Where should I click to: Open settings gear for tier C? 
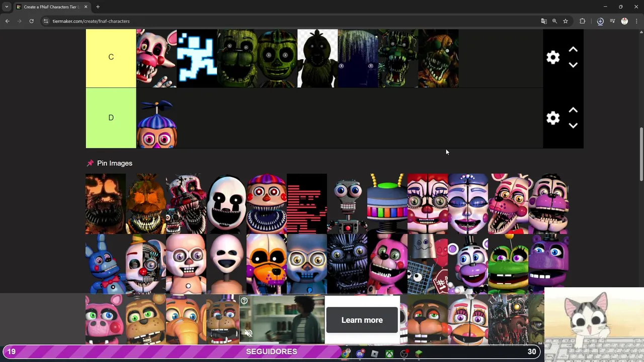553,57
